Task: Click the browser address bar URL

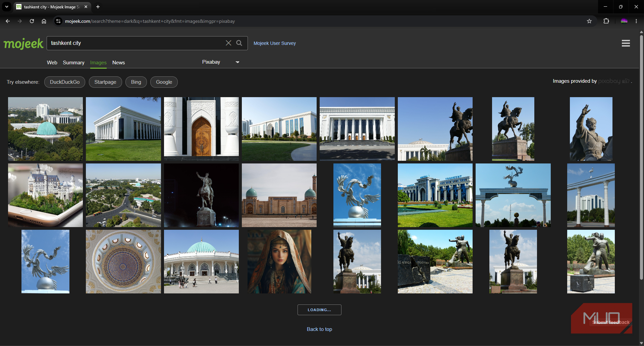Action: coord(150,21)
